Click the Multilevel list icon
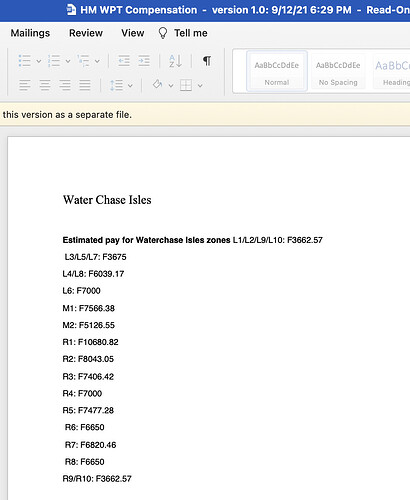This screenshot has width=410, height=500. [x=83, y=61]
